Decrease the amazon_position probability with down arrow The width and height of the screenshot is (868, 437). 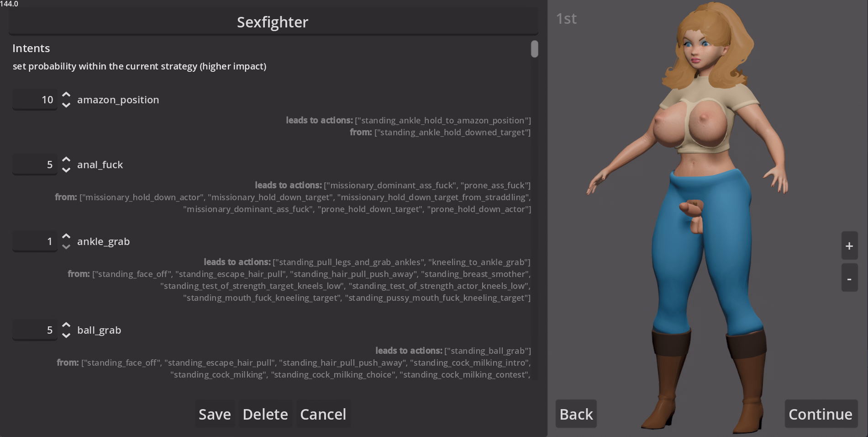click(x=66, y=105)
